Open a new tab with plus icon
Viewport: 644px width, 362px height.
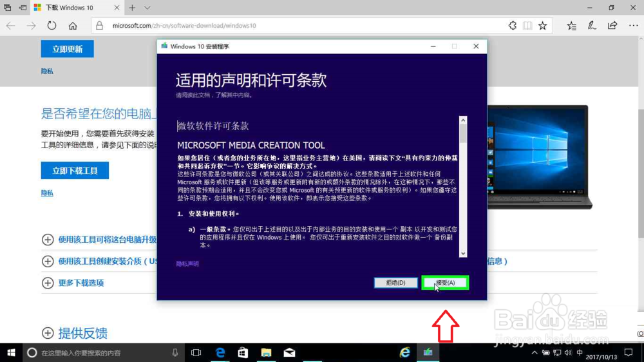pos(132,8)
